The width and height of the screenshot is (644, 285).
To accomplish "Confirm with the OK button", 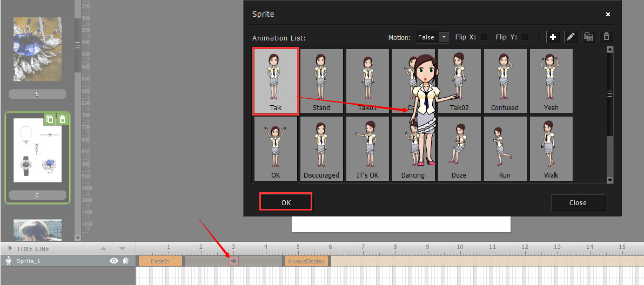I will point(286,202).
